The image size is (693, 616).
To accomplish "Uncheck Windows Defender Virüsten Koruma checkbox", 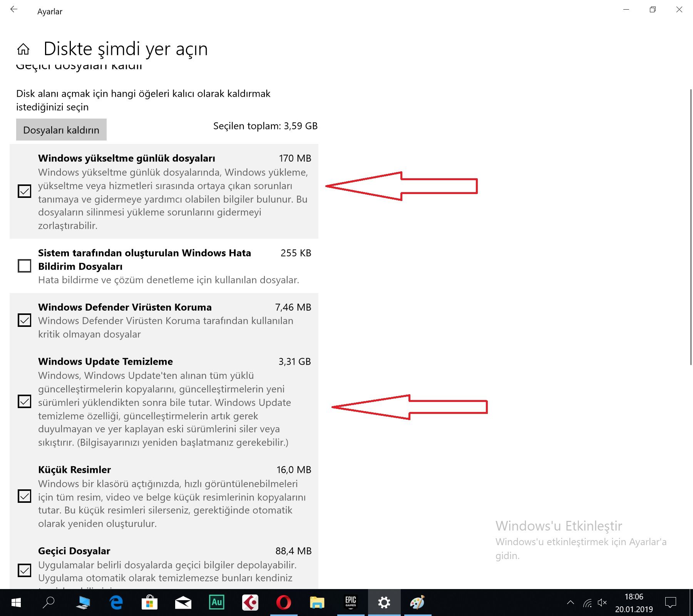I will 25,320.
